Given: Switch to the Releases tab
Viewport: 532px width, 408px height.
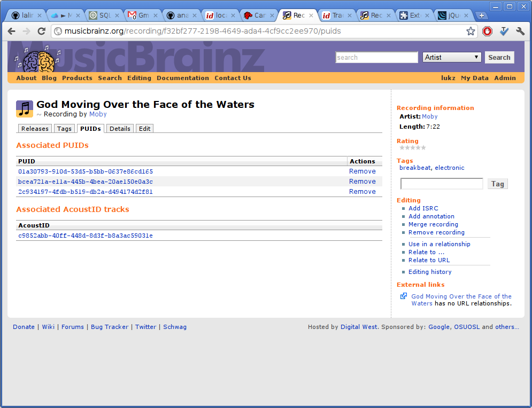Looking at the screenshot, I should point(35,129).
